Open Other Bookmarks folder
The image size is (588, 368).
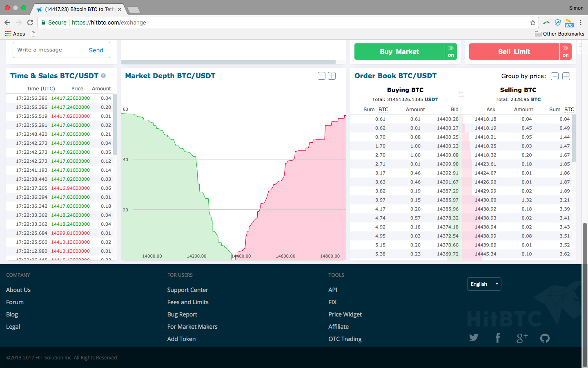(x=559, y=34)
